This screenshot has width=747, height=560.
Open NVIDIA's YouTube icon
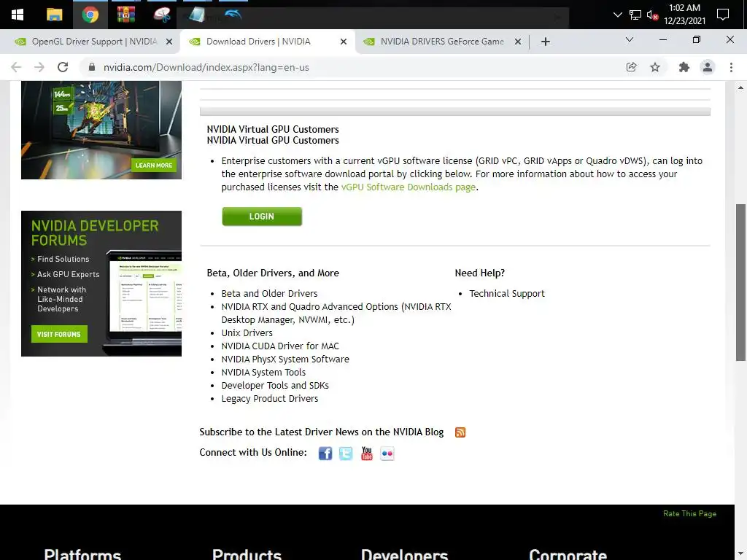(366, 453)
